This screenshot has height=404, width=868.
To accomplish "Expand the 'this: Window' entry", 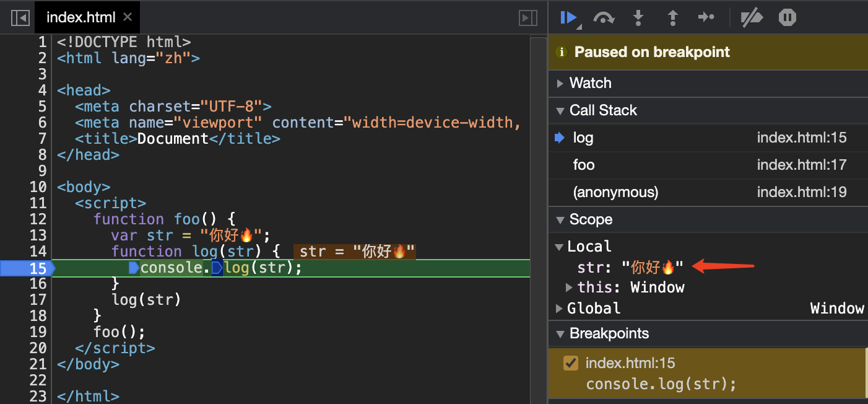I will click(x=569, y=288).
